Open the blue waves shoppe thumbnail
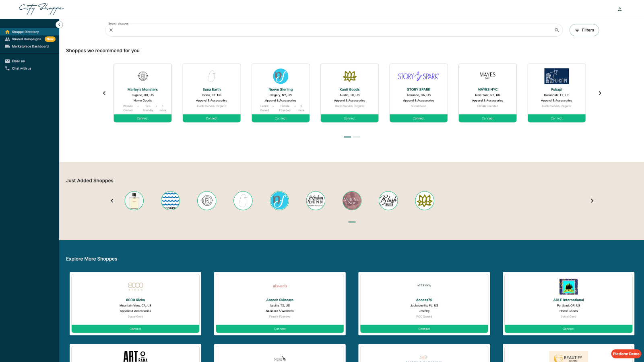The image size is (644, 362). [x=171, y=201]
